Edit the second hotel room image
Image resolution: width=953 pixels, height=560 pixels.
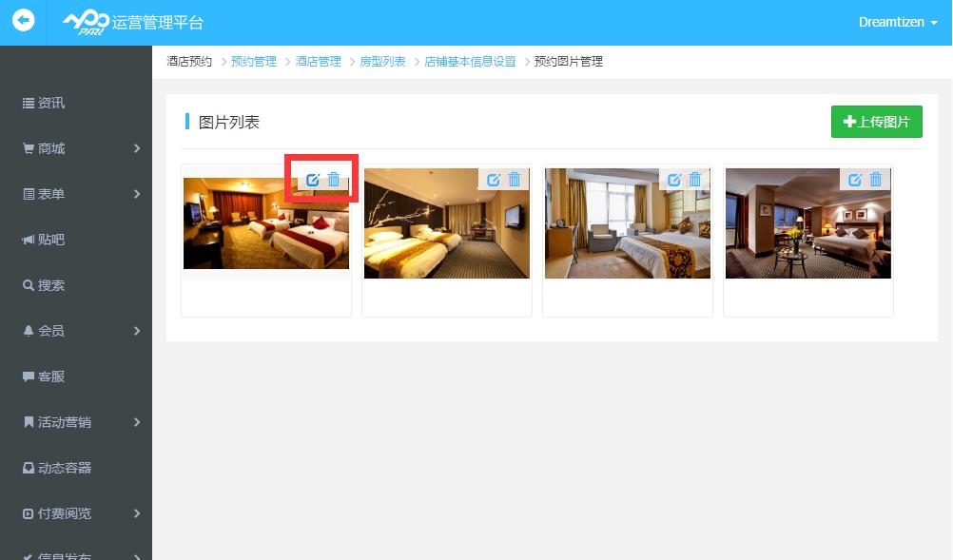point(494,180)
